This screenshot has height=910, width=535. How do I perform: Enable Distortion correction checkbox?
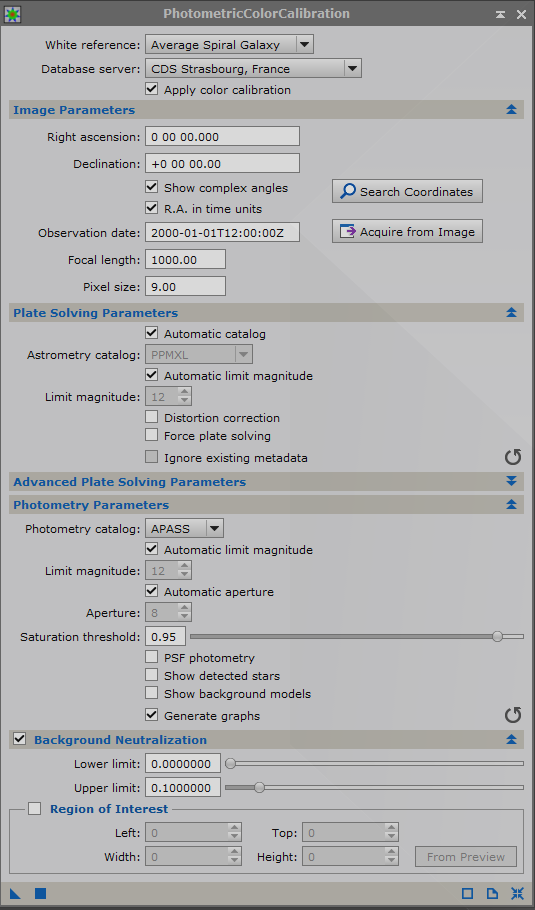pyautogui.click(x=151, y=417)
